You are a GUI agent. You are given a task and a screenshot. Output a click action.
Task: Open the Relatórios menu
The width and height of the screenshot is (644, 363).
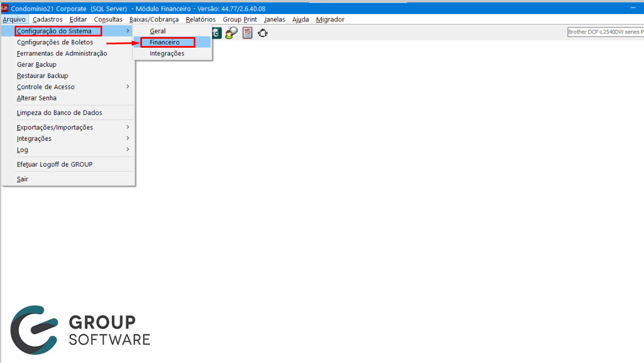(x=200, y=19)
